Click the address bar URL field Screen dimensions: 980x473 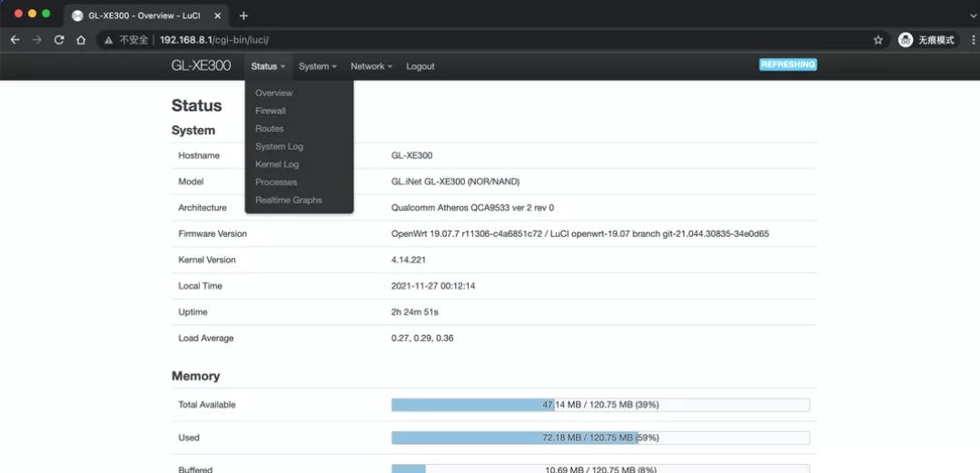coord(454,40)
